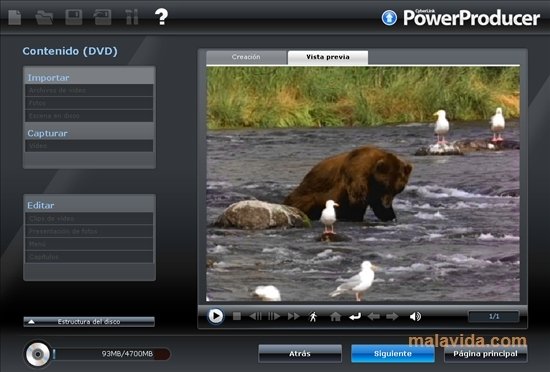Select Presentación de fotos under Editar

click(89, 231)
